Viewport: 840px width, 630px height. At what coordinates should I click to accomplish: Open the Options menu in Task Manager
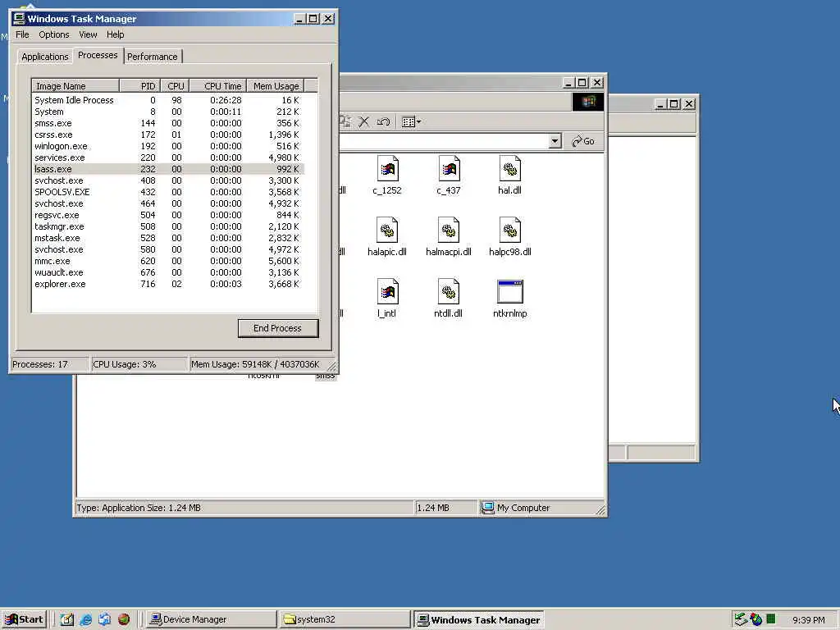(53, 34)
